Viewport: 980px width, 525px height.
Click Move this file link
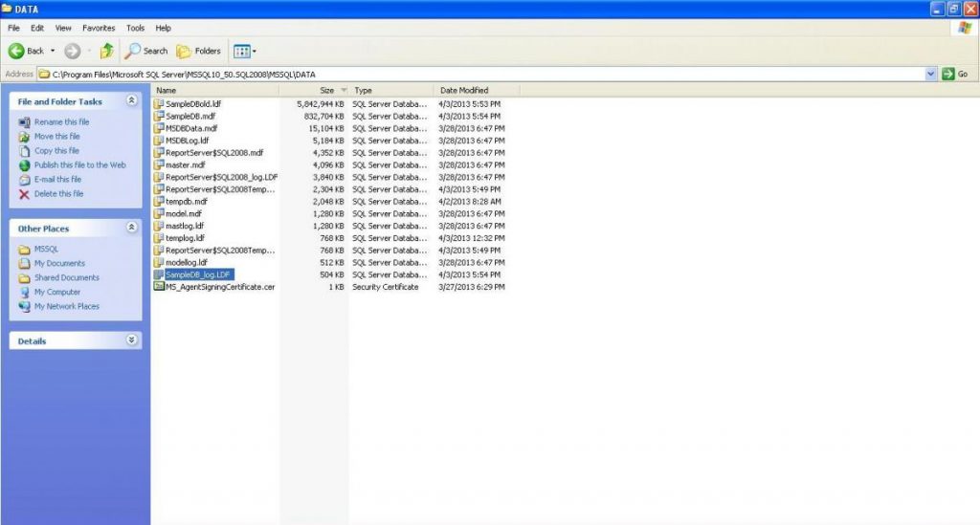tap(56, 136)
